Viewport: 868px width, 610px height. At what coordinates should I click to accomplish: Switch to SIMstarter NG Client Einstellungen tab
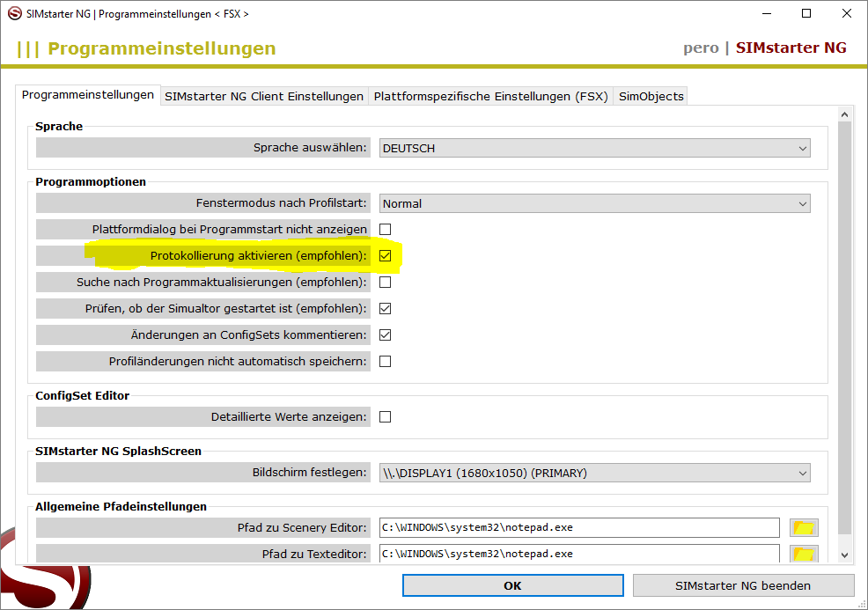[x=264, y=96]
